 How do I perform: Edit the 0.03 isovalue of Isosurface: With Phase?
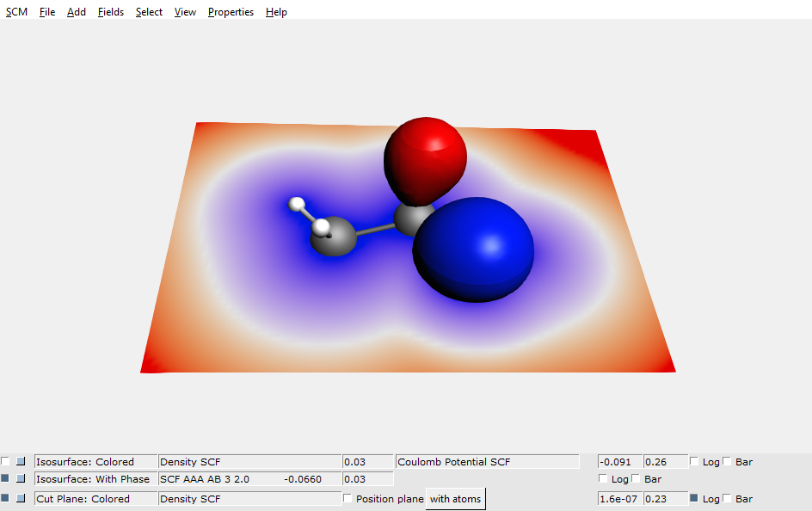point(367,479)
